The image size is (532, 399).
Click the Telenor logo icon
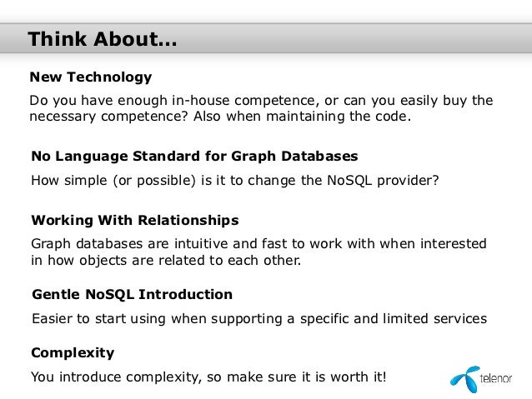point(464,379)
